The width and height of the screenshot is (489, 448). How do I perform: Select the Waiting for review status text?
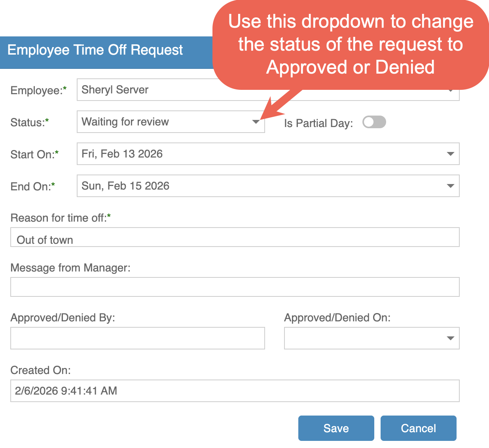tap(125, 122)
